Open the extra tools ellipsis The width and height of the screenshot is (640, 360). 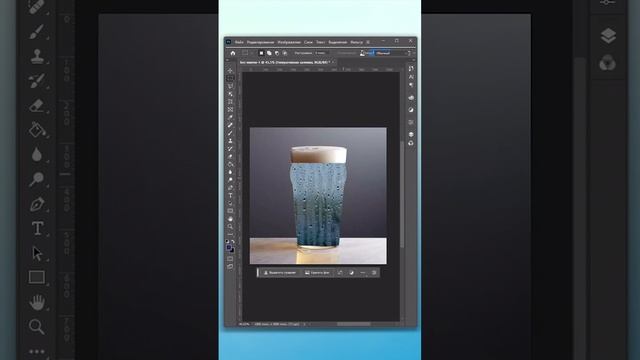(x=230, y=234)
